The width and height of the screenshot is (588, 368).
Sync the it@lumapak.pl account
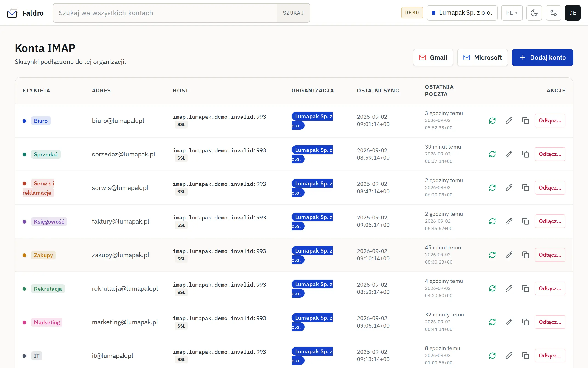click(492, 356)
